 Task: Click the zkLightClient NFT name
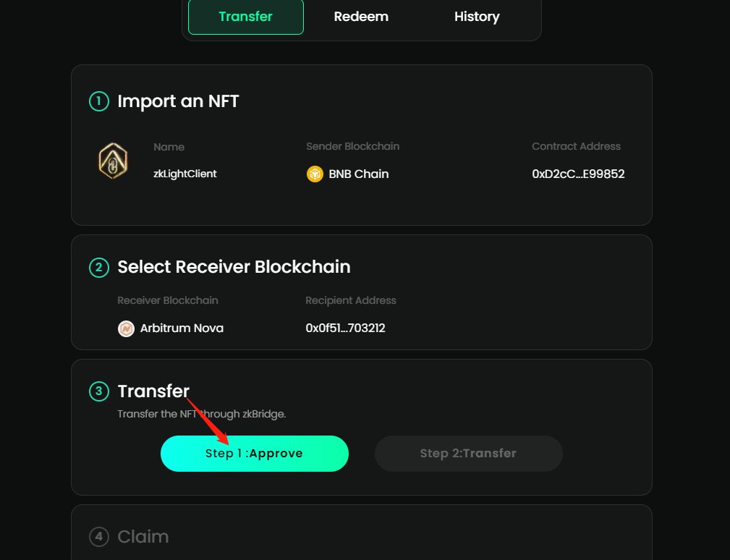pyautogui.click(x=185, y=174)
